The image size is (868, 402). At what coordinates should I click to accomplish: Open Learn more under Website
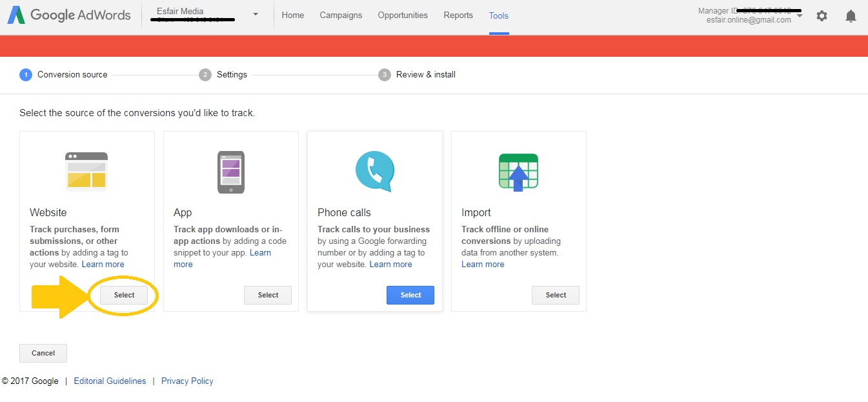103,265
